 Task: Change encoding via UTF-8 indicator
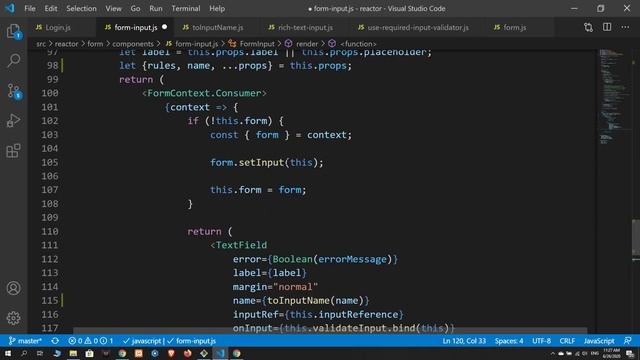pyautogui.click(x=542, y=341)
